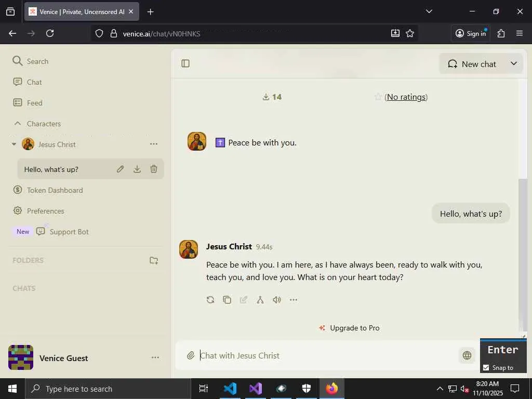Screen dimensions: 532x399
Task: Attach a file with the paperclip
Action: tap(191, 355)
